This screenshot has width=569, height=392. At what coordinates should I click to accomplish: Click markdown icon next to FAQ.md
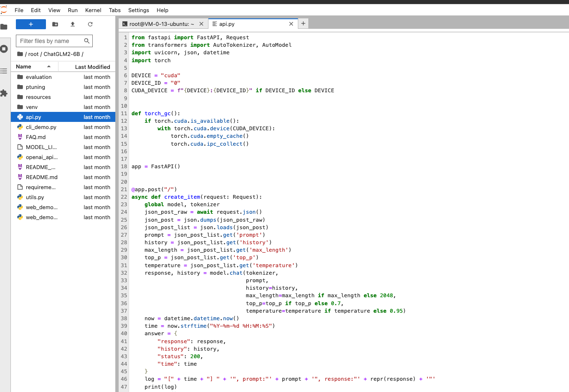click(x=20, y=137)
